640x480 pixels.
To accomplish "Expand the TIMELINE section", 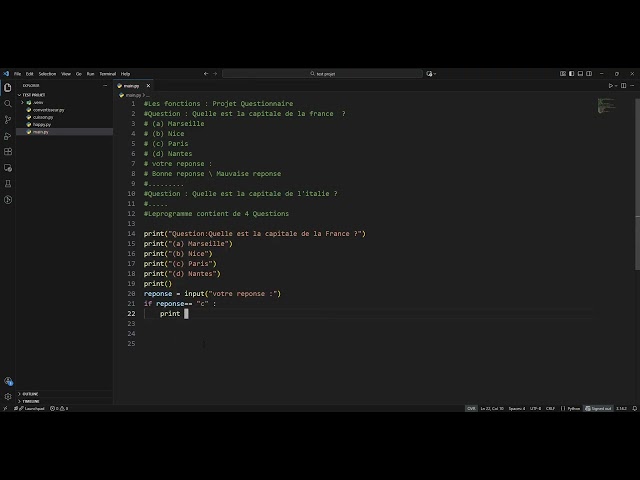I will tap(64, 401).
